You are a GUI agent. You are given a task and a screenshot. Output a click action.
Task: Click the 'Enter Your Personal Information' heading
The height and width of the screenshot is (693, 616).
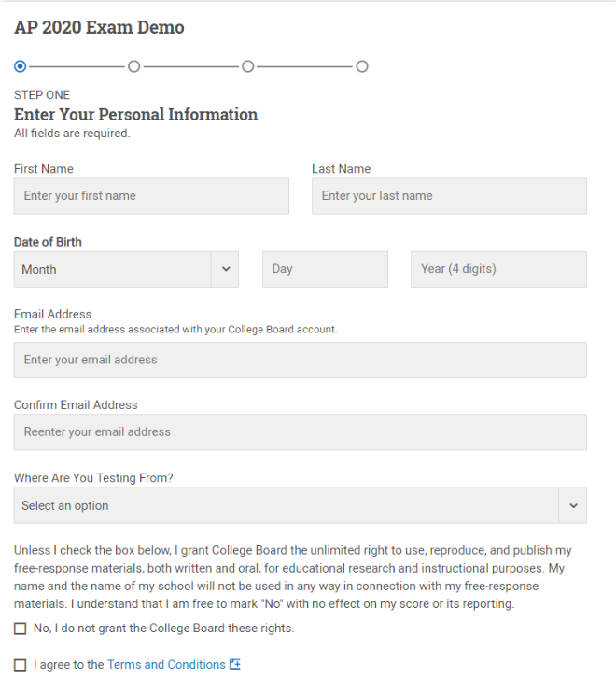(135, 115)
